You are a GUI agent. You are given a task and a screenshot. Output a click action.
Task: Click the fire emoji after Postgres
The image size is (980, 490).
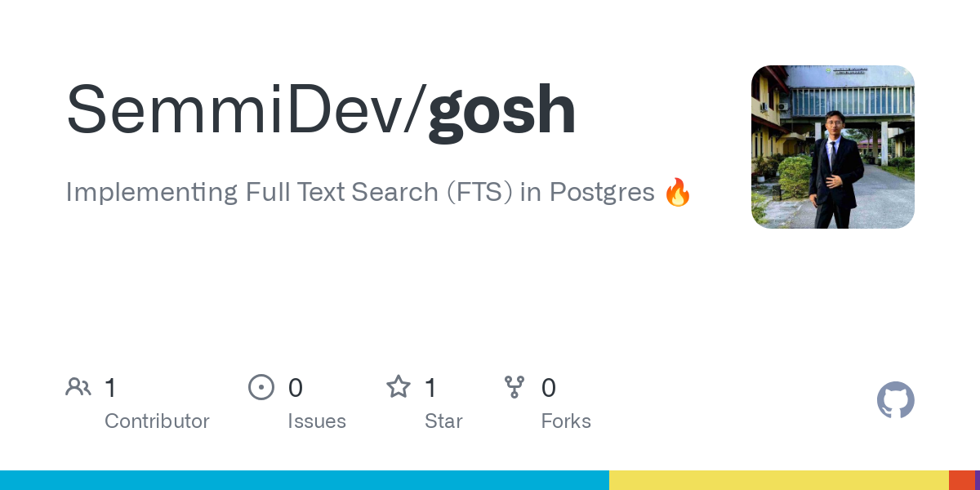coord(678,193)
